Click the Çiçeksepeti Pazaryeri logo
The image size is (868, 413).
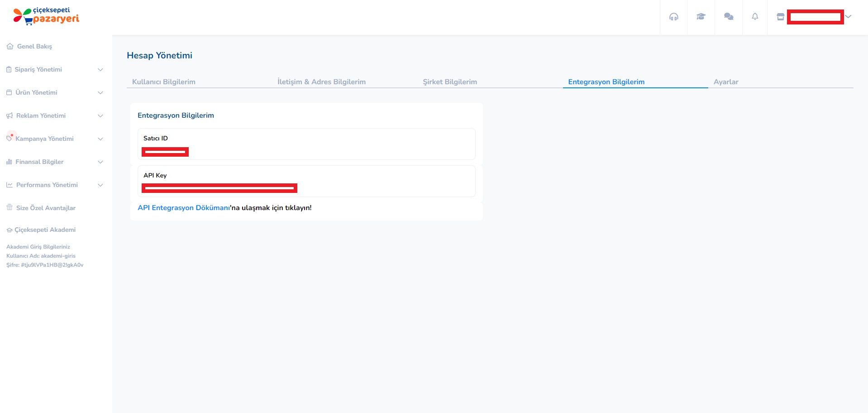[46, 16]
